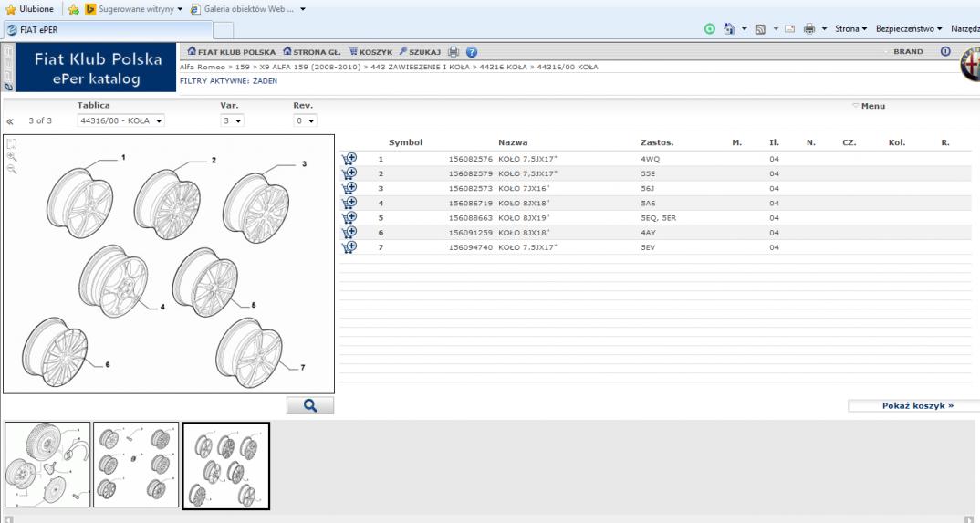The width and height of the screenshot is (980, 523).
Task: Click application code 5EQ, 5ER
Action: pyautogui.click(x=658, y=218)
